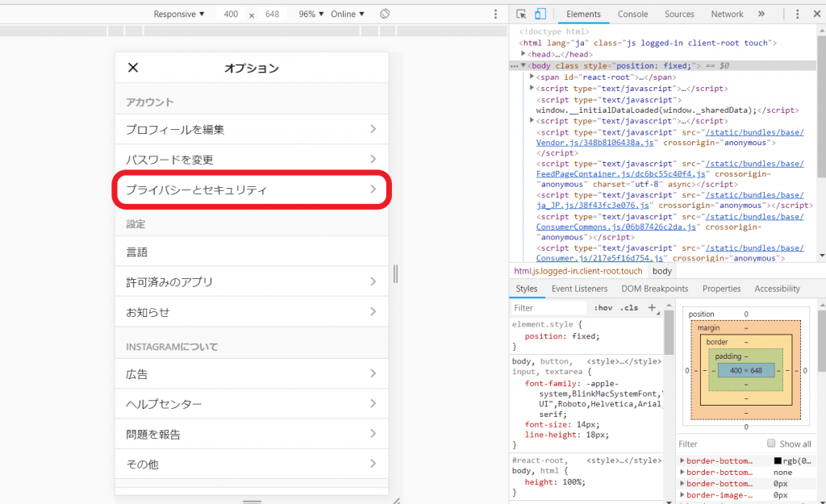Click the black border-bottom color swatch
The image size is (826, 504).
[778, 460]
